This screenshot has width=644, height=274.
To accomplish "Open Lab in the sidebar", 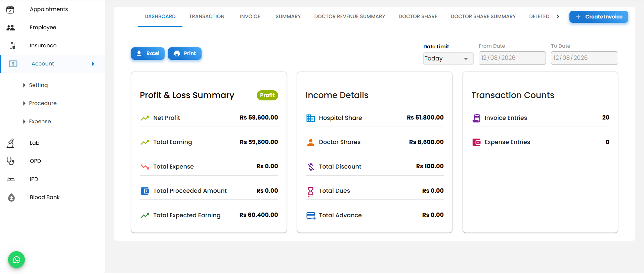I will coord(35,143).
